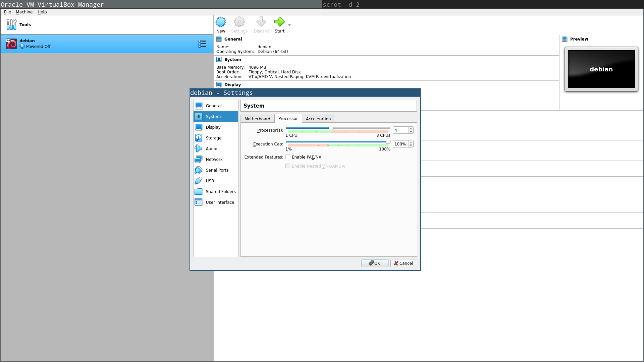Toggle Enable Nested VT-x/AMD-V checkbox
This screenshot has height=362, width=644.
[288, 166]
